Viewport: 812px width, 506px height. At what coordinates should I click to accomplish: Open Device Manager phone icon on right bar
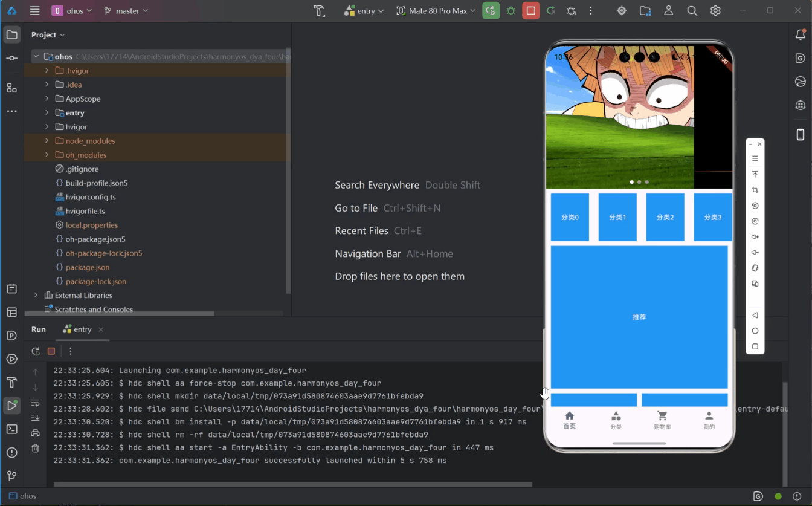pyautogui.click(x=801, y=134)
